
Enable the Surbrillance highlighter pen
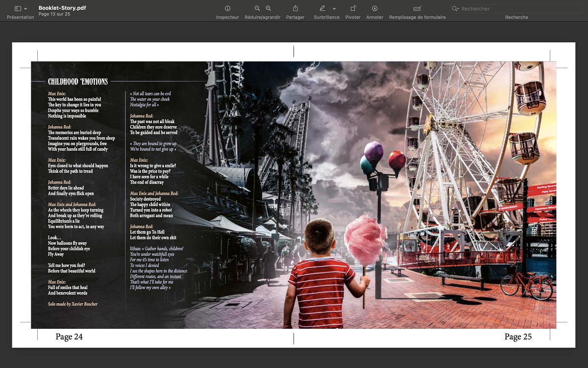tap(322, 8)
